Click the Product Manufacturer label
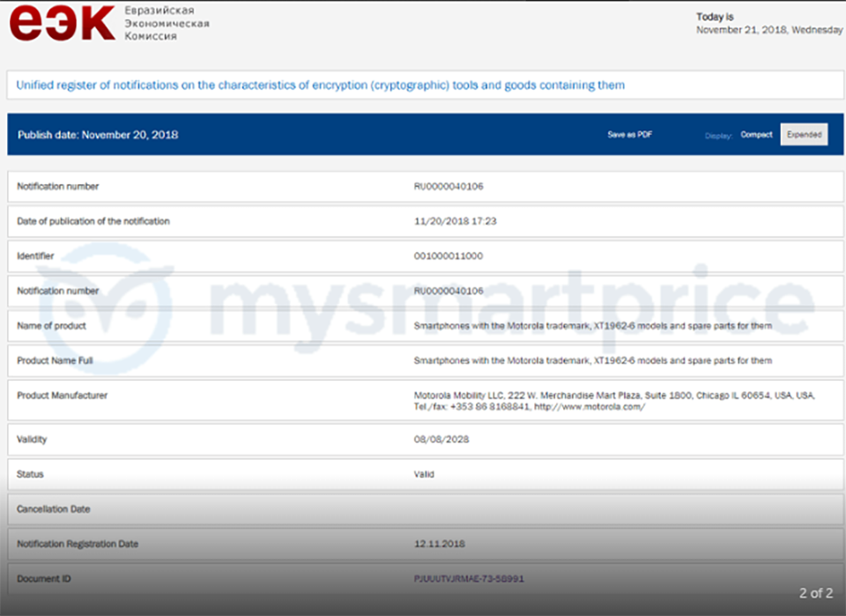The image size is (846, 616). pos(62,396)
